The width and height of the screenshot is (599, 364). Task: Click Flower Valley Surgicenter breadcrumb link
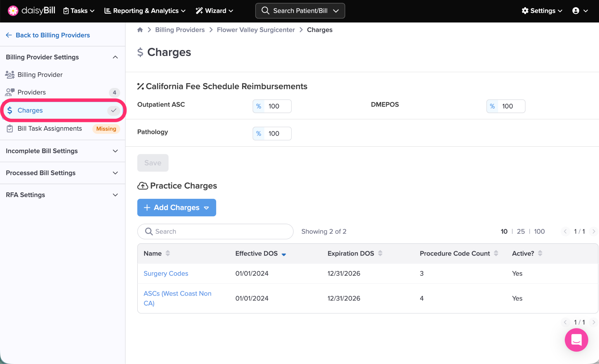[256, 30]
